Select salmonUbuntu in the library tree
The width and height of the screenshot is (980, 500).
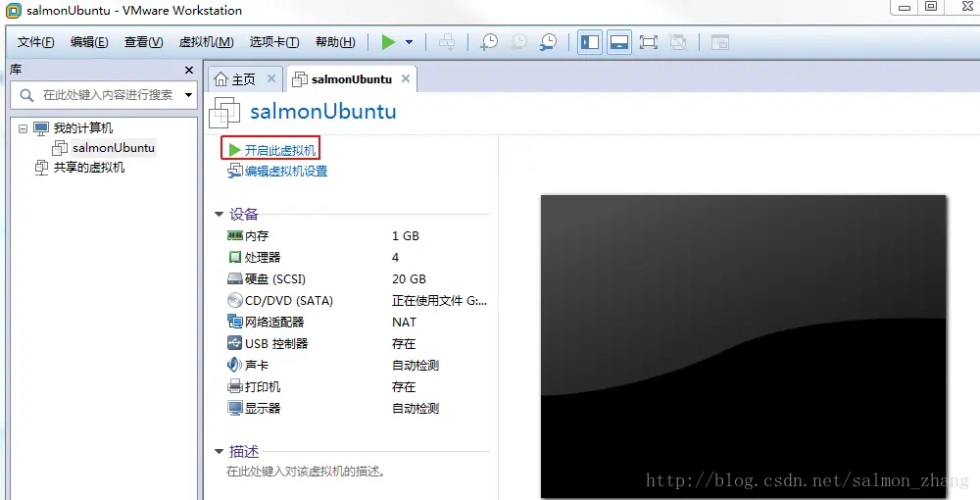point(113,148)
